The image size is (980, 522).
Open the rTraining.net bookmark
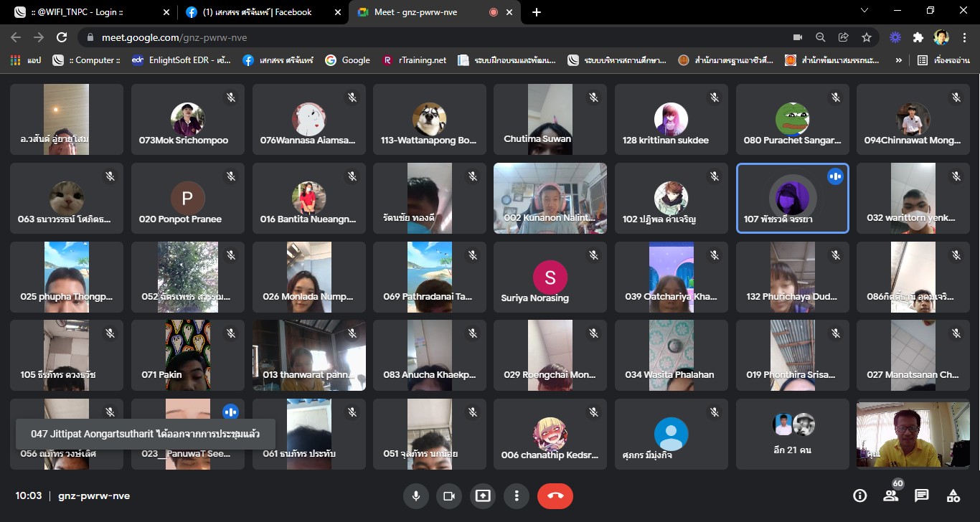coord(415,60)
